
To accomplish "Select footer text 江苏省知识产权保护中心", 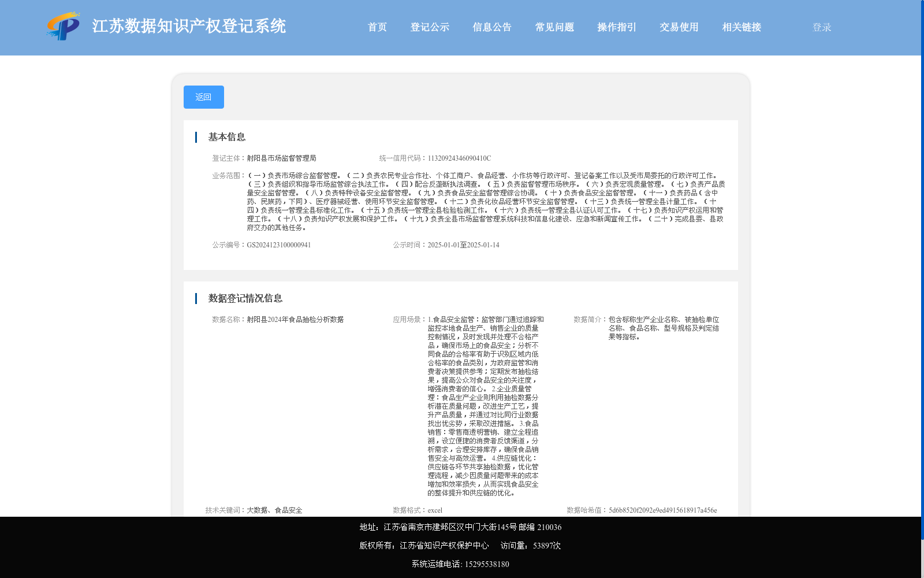I will (444, 546).
